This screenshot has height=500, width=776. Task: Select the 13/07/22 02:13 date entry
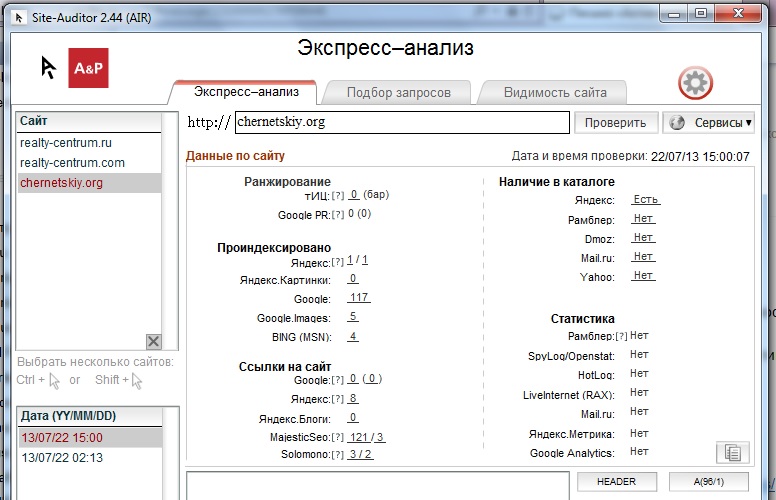pos(90,457)
